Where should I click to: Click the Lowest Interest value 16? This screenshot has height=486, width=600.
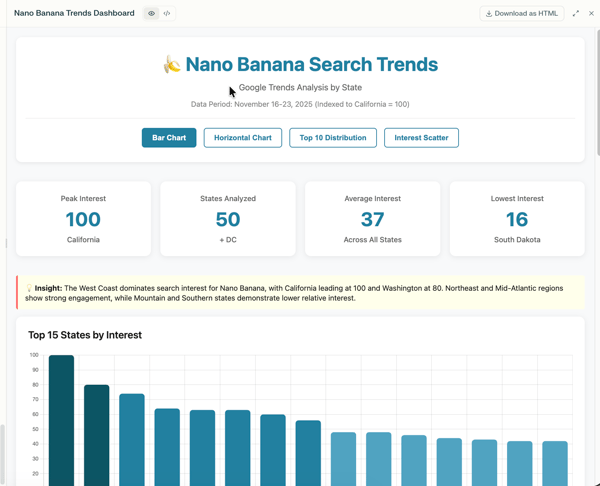pos(517,219)
